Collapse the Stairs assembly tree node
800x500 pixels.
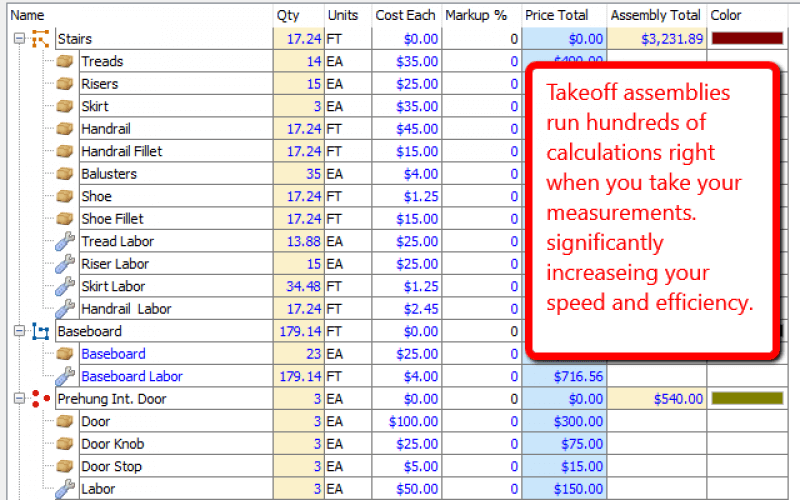coord(19,39)
